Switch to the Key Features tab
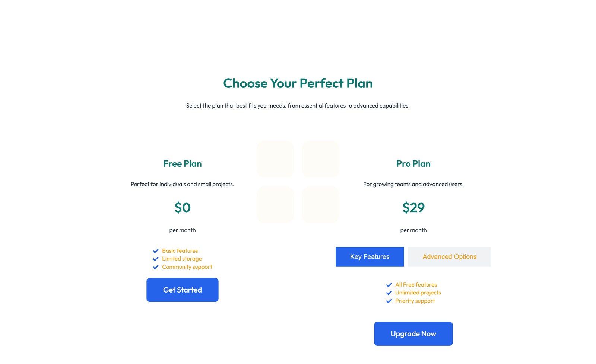Screen dimensions: 596x364 coord(370,256)
